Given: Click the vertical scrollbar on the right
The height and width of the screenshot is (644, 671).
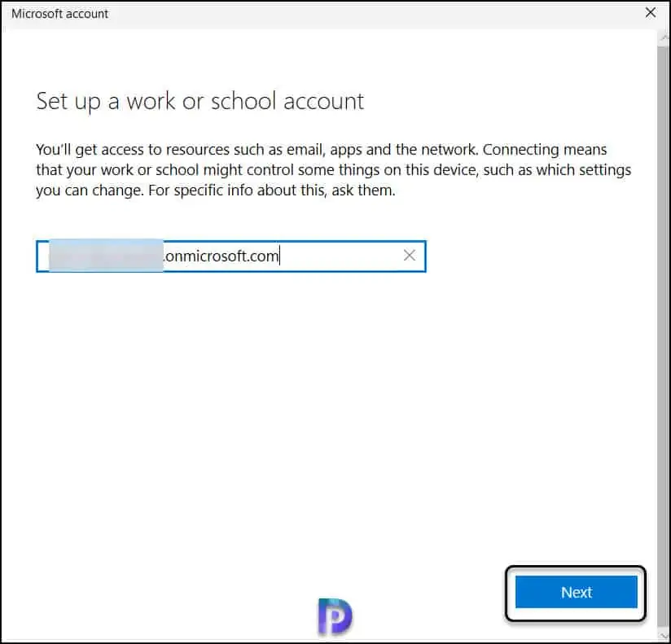Looking at the screenshot, I should [664, 336].
